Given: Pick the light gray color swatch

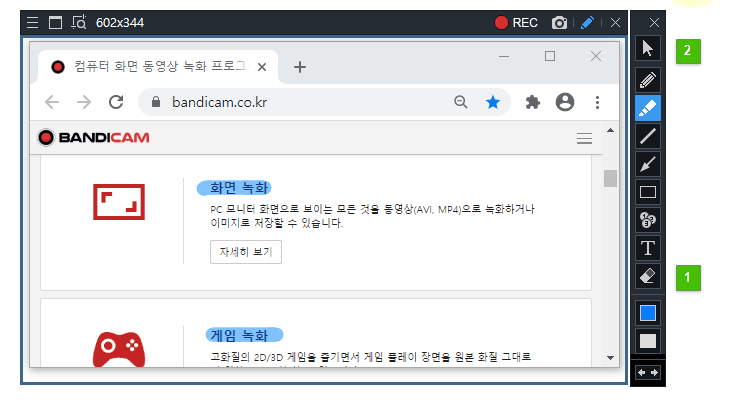Looking at the screenshot, I should coord(648,341).
